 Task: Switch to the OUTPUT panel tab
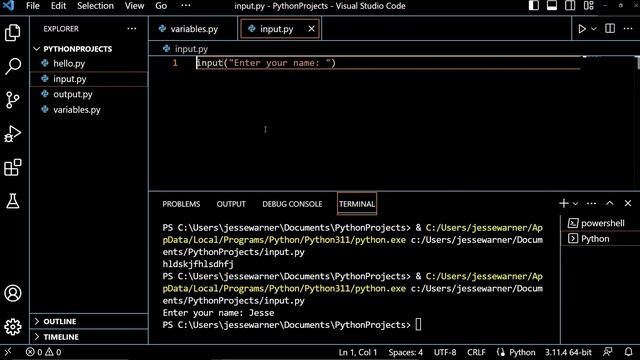pos(231,204)
